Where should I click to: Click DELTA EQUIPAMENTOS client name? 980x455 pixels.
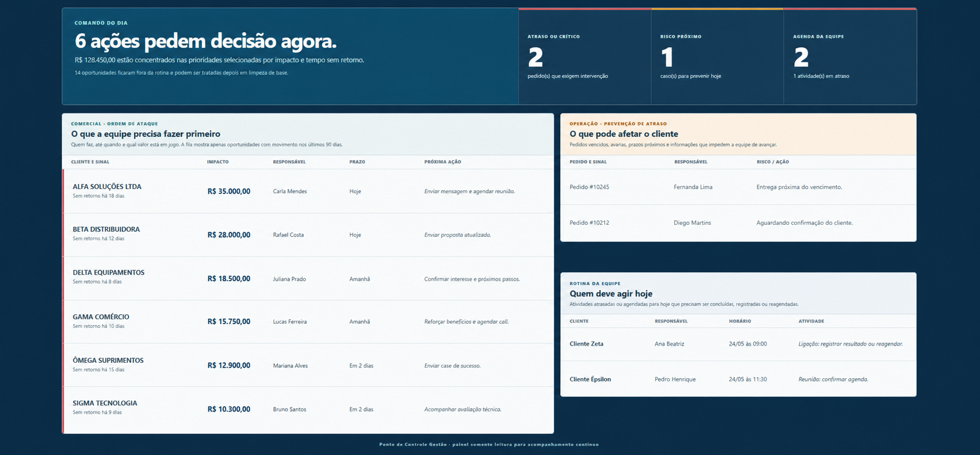click(109, 272)
